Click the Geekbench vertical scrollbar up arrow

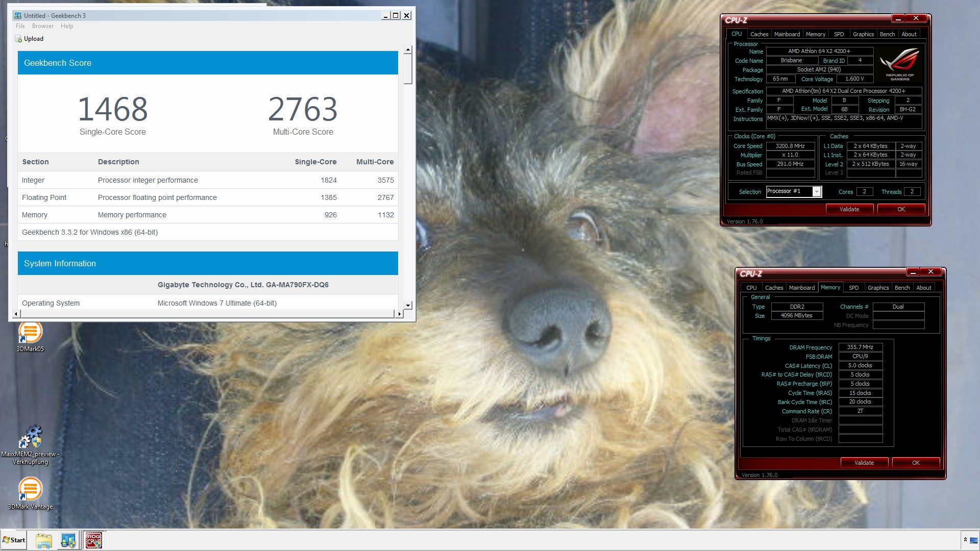click(408, 50)
